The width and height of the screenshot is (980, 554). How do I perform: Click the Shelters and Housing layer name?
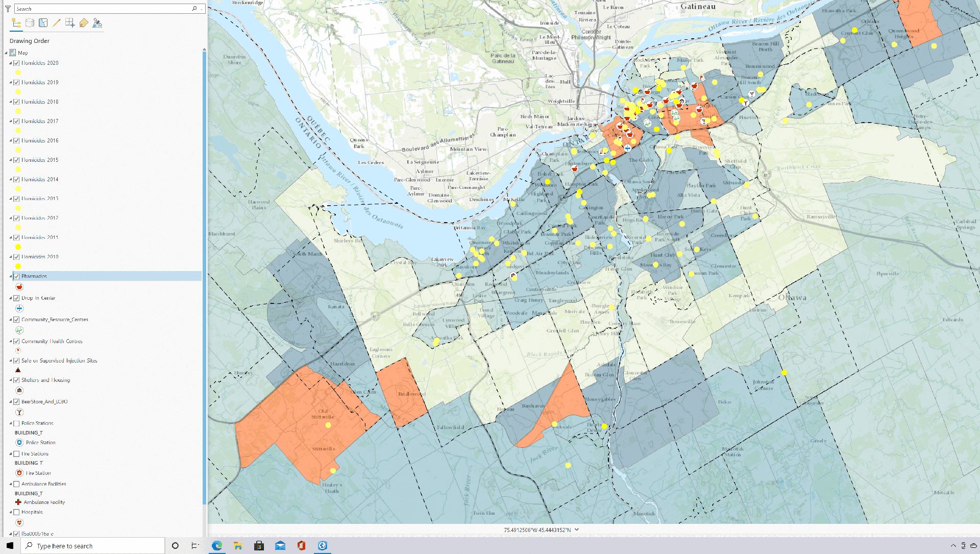(x=45, y=380)
